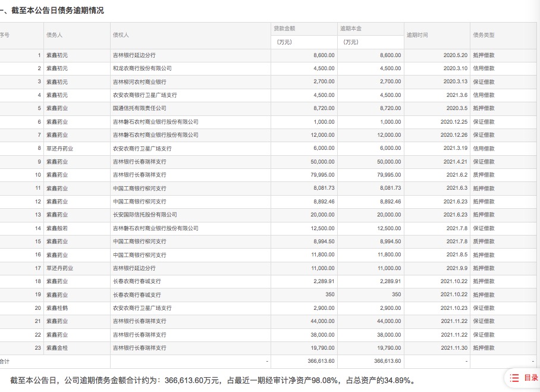Viewport: 540px width, 392px height.
Task: Click the 和龙农商行股份有限公司 creditor cell
Action: tap(142, 68)
